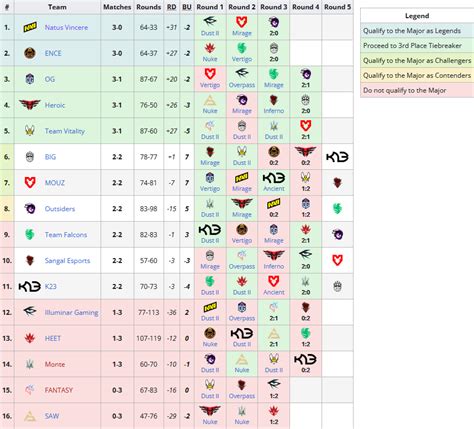This screenshot has width=474, height=429.
Task: Click the Matches column header
Action: pos(117,7)
